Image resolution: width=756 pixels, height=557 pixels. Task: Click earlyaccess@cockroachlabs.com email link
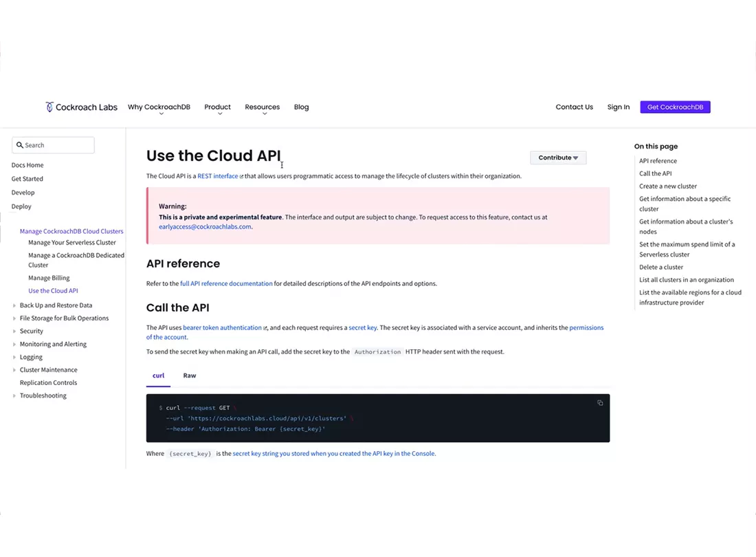(205, 227)
